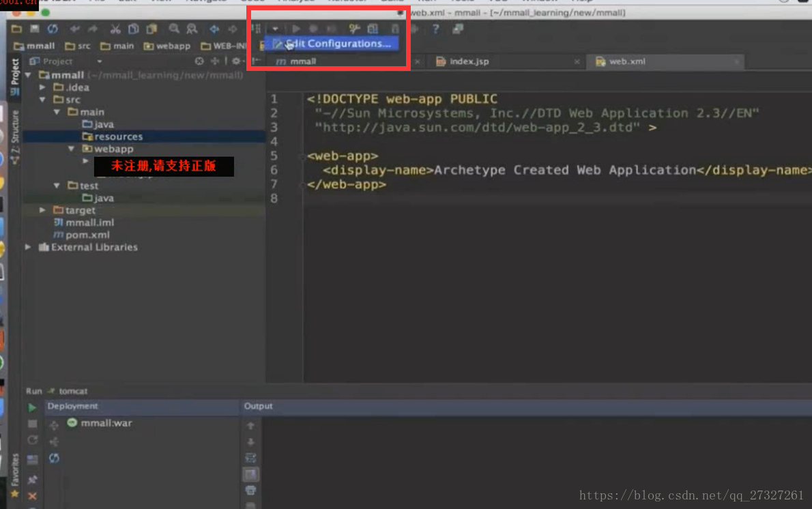Screen dimensions: 812x509
Task: Open Project panel gear settings
Action: pos(236,61)
